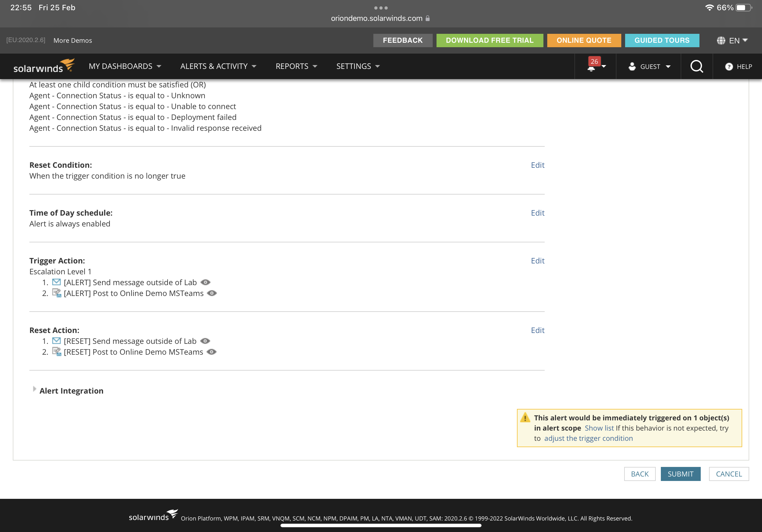Preview ALERT Post to Online Demo MSTeams eye
The width and height of the screenshot is (762, 532).
coord(212,293)
